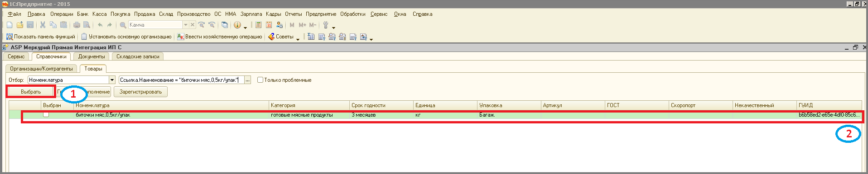This screenshot has height=174, width=868.
Task: Switch to Складские записи tab
Action: coord(138,56)
